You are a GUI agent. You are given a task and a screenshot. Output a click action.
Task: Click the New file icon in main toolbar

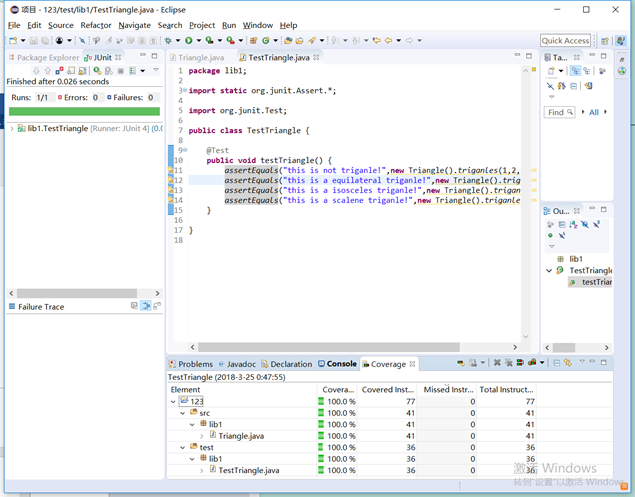tap(11, 41)
